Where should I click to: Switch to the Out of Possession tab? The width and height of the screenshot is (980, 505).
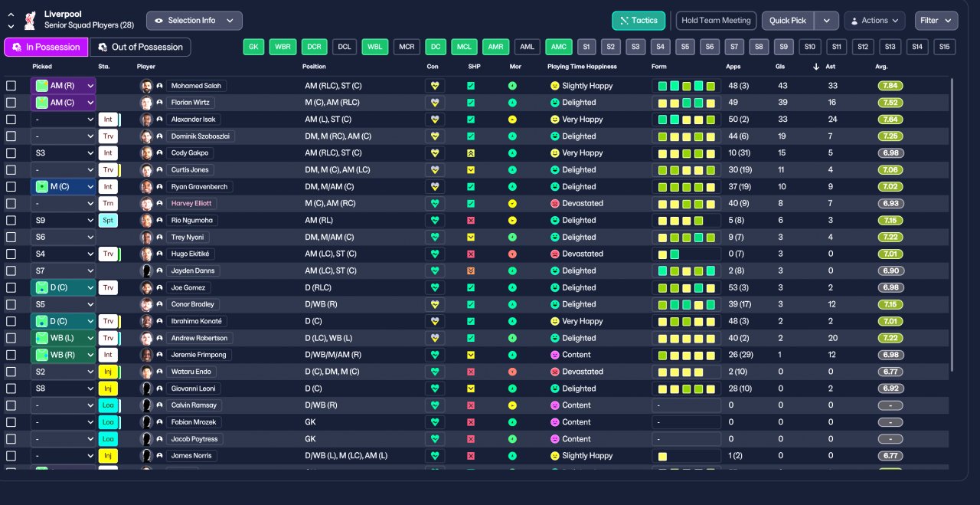coord(140,47)
